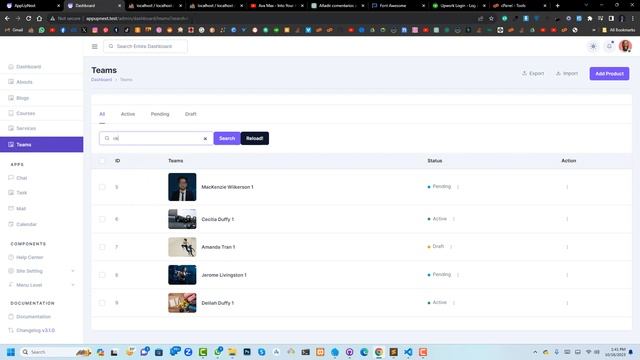Switch to the Pending tab
The image size is (640, 360).
[x=160, y=114]
